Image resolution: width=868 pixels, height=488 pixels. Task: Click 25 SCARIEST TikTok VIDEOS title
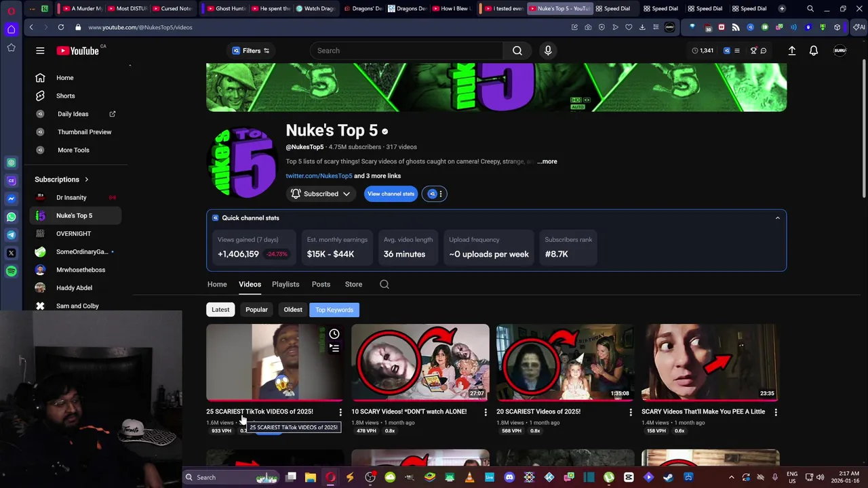tap(260, 411)
